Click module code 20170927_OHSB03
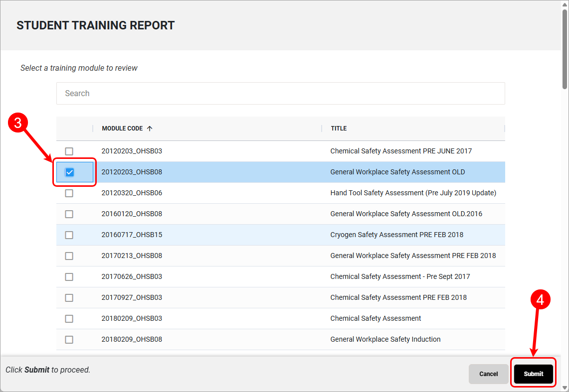Viewport: 569px width, 392px height. pyautogui.click(x=132, y=297)
